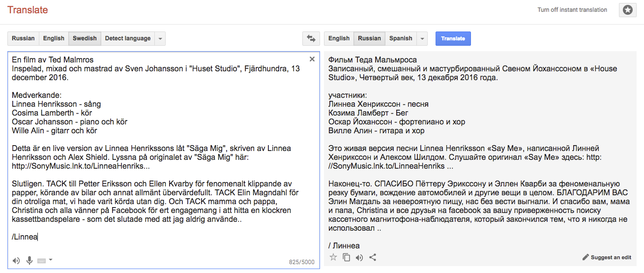Open the virtual keyboard input tool
Viewport: 644px width, 273px height.
coord(41,261)
